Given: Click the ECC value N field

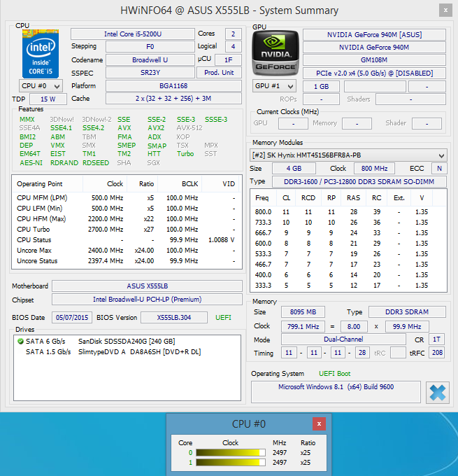Looking at the screenshot, I should [439, 169].
